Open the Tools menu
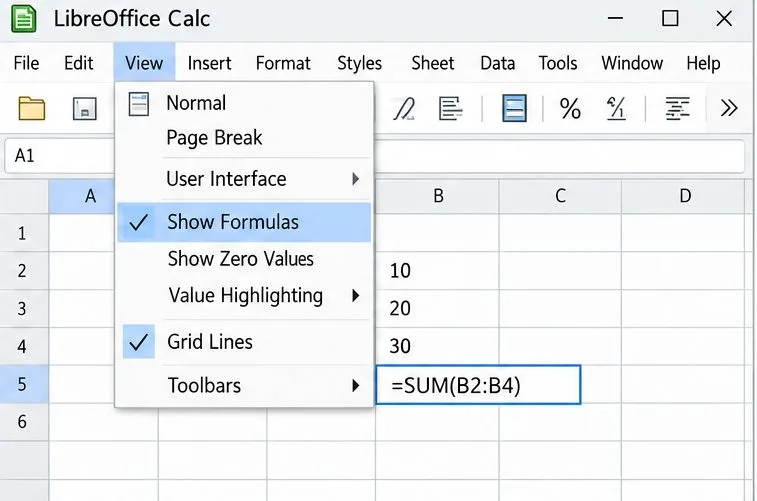Image resolution: width=757 pixels, height=501 pixels. click(x=558, y=63)
